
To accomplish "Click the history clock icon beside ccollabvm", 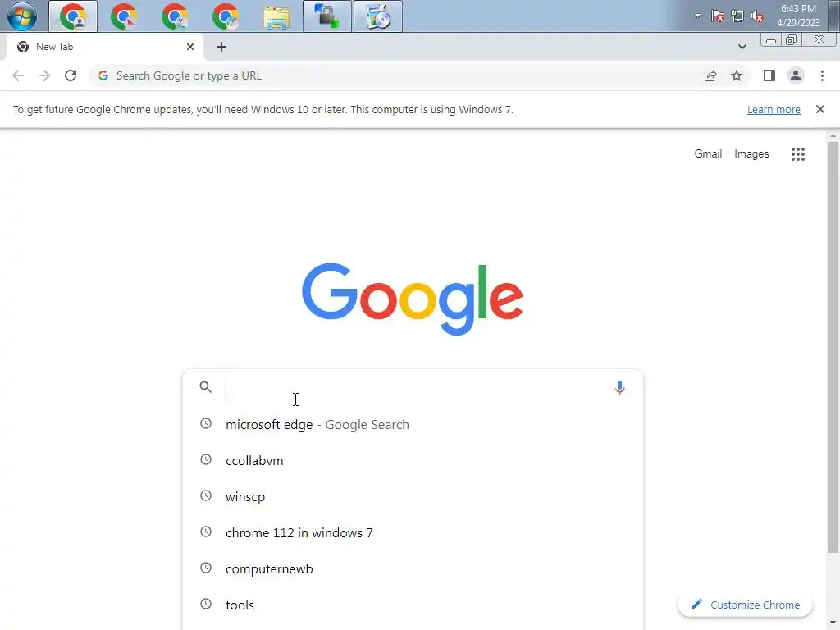I will click(x=206, y=459).
